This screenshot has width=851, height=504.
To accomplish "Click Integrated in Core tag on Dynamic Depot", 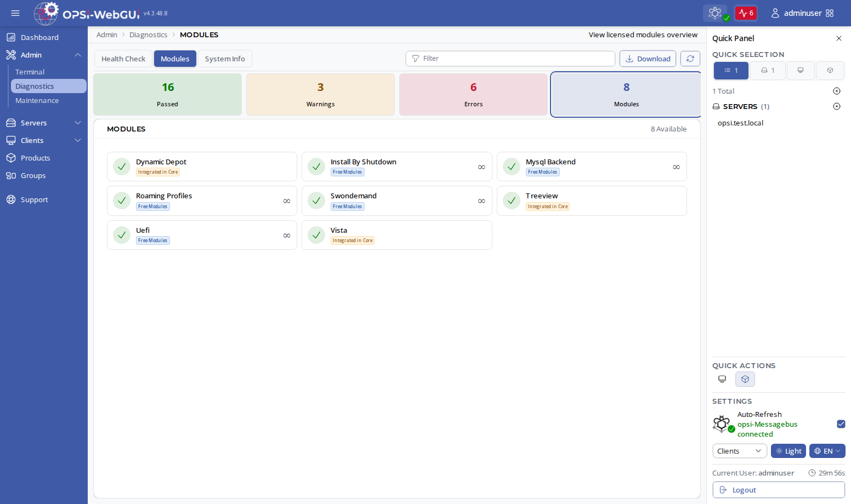I will pyautogui.click(x=158, y=172).
